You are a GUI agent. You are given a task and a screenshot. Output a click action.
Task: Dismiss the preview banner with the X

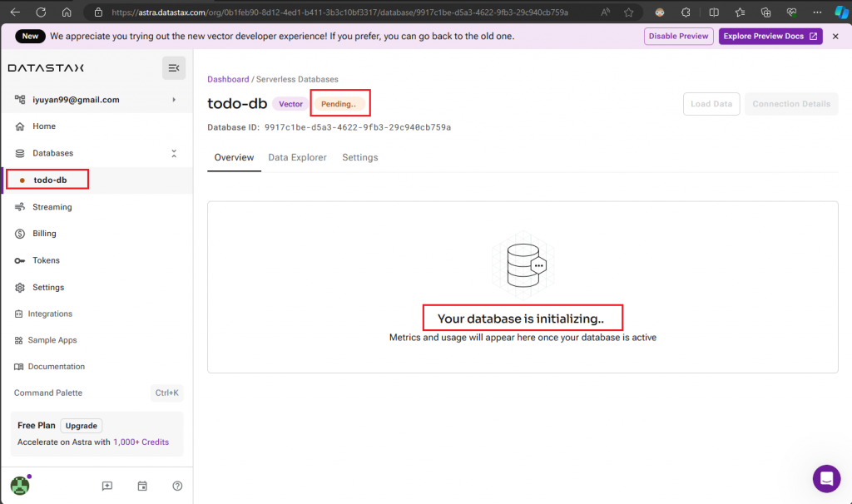pos(835,37)
